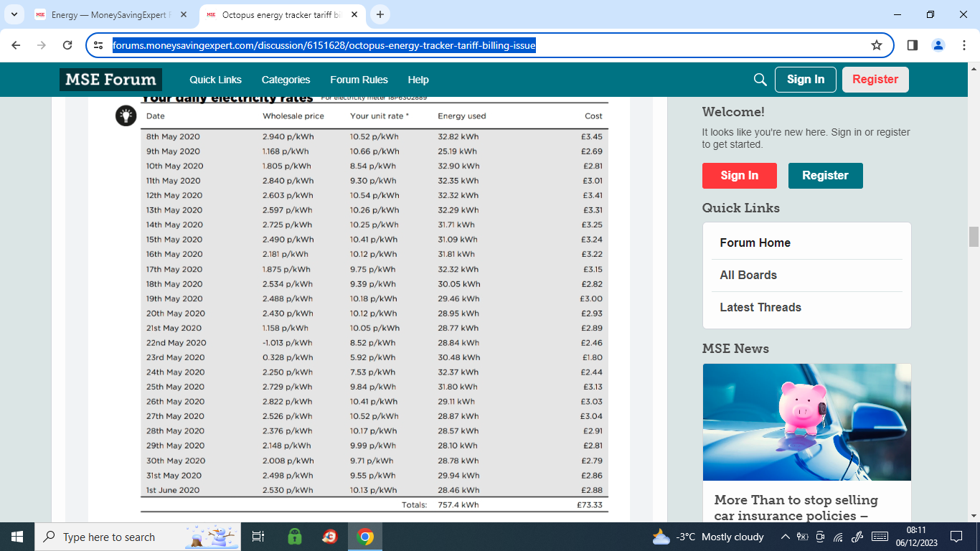Click the header Sign In button

pyautogui.click(x=806, y=80)
